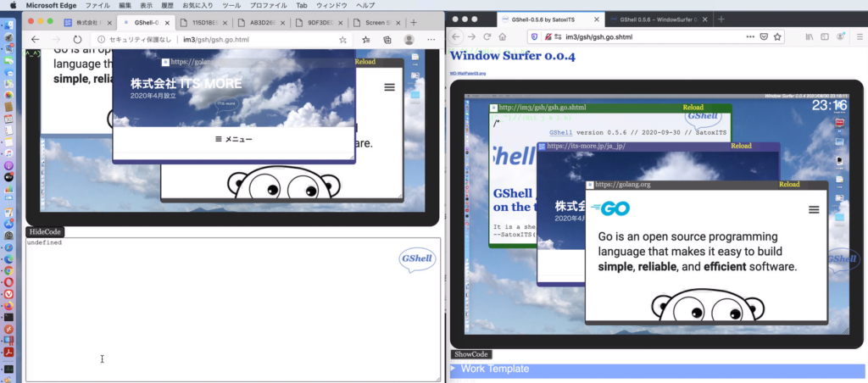Click inside the undefined code text area
868x383 pixels.
point(212,314)
